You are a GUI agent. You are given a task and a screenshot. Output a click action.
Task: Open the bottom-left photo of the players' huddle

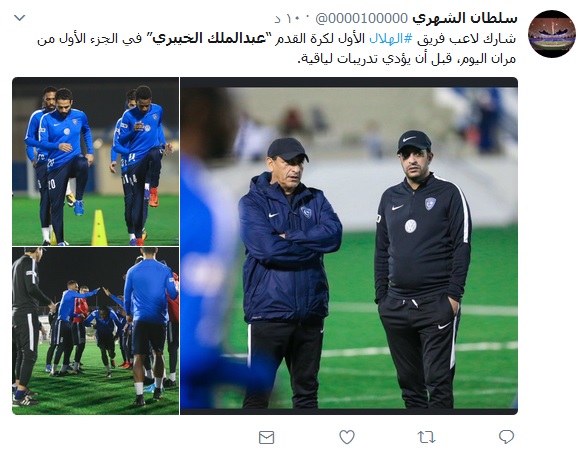(x=95, y=331)
